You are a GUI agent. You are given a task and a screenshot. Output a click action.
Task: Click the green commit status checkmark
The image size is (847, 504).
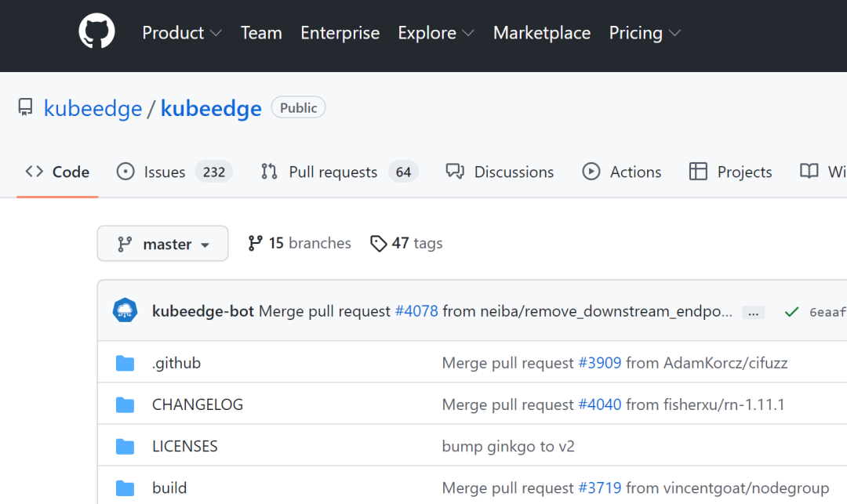pyautogui.click(x=791, y=312)
